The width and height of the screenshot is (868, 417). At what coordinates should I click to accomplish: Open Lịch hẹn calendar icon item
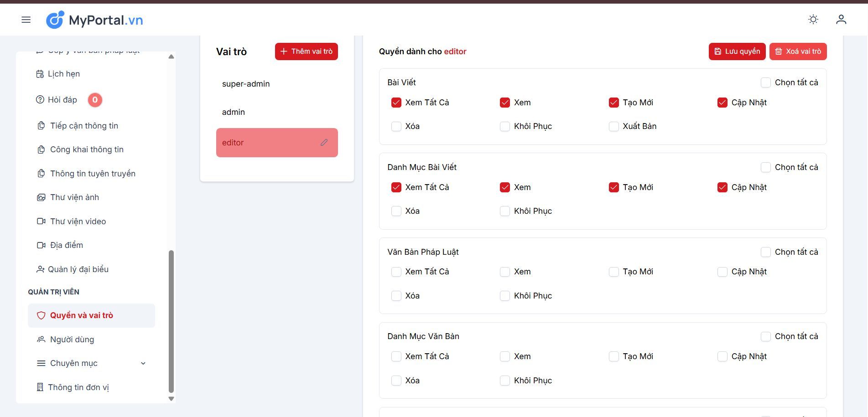(x=40, y=74)
